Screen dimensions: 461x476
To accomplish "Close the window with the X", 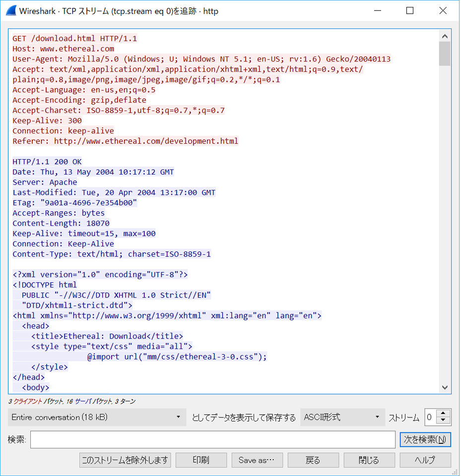I will pyautogui.click(x=443, y=10).
